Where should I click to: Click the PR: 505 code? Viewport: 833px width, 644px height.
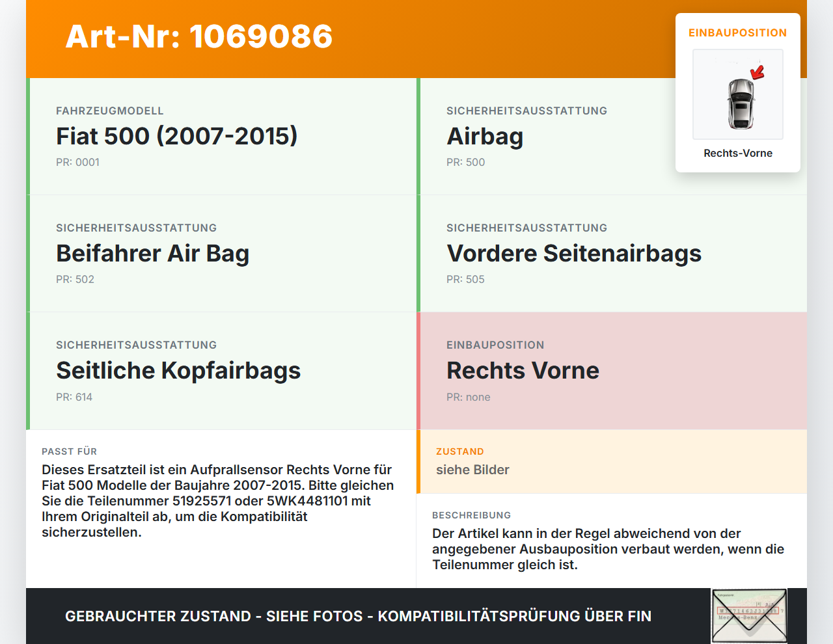pos(465,280)
